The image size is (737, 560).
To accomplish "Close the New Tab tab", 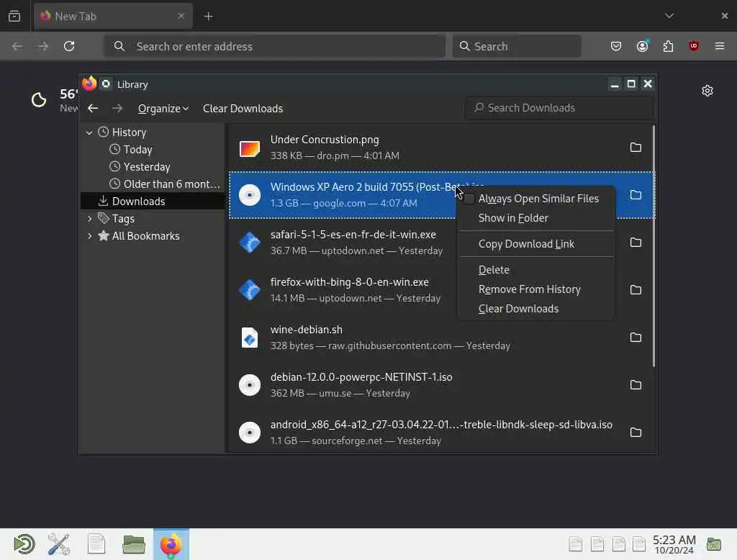I will click(181, 16).
